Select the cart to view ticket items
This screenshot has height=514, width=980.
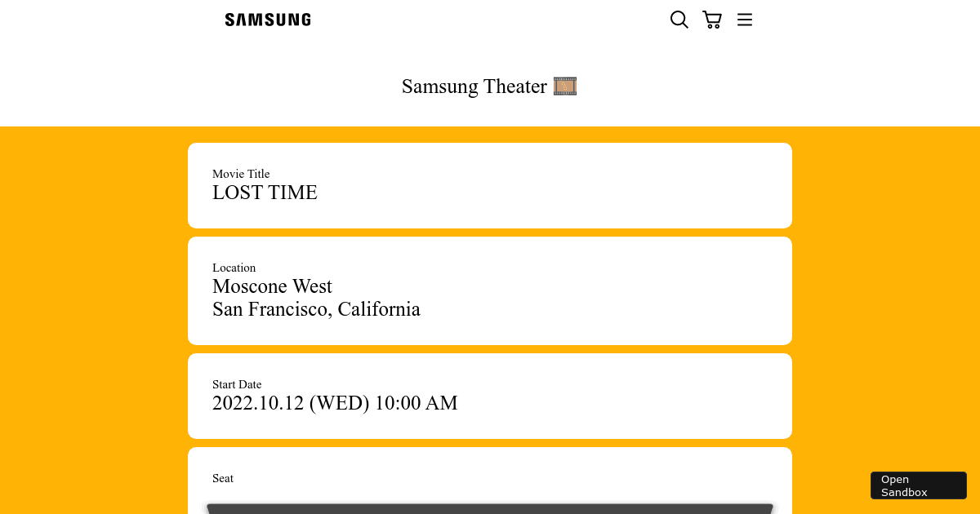click(711, 19)
